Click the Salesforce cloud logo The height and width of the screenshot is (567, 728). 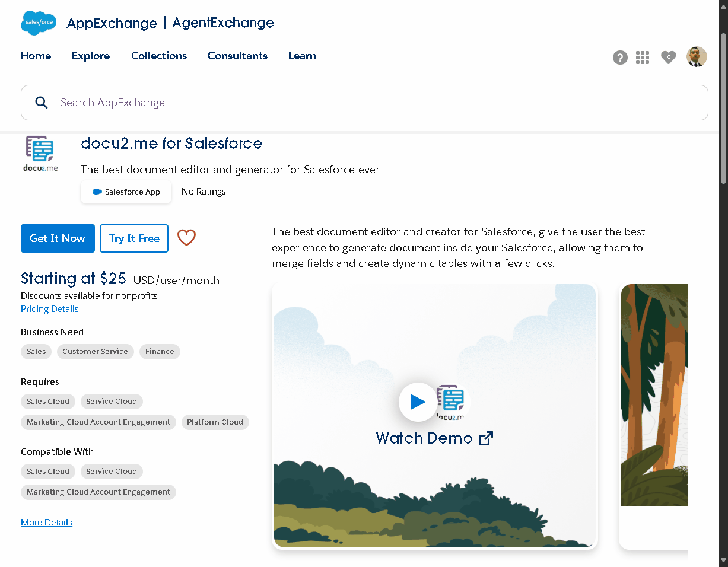(x=39, y=23)
